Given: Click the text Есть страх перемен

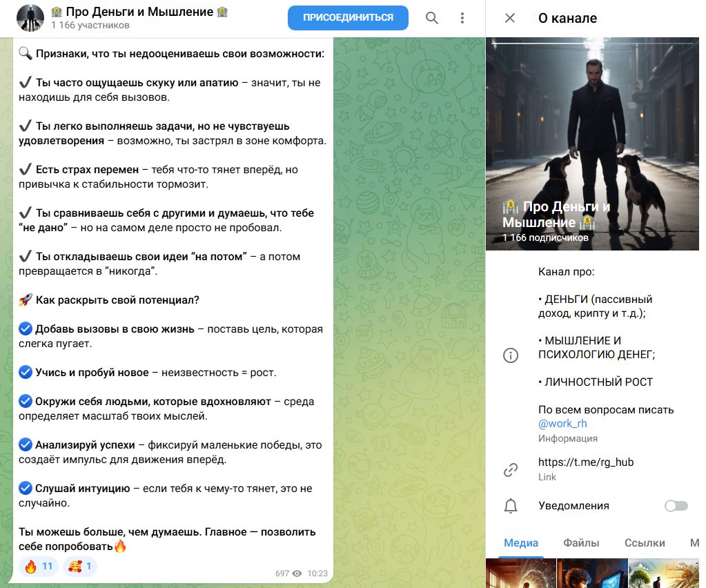Looking at the screenshot, I should [88, 170].
